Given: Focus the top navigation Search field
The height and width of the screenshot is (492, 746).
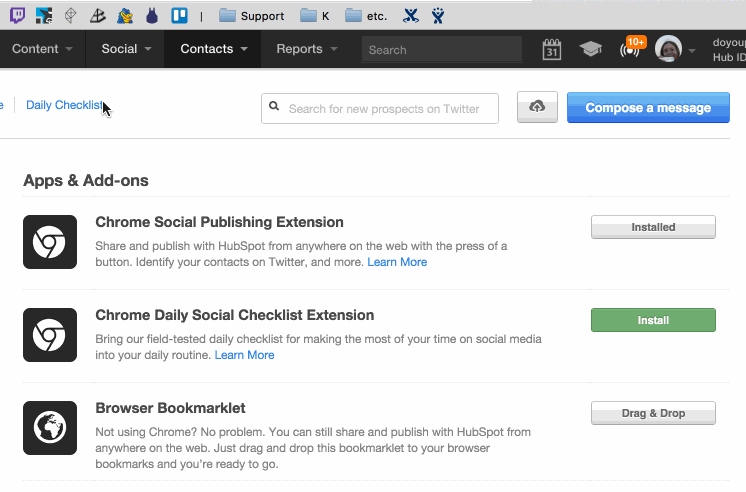Looking at the screenshot, I should (442, 49).
